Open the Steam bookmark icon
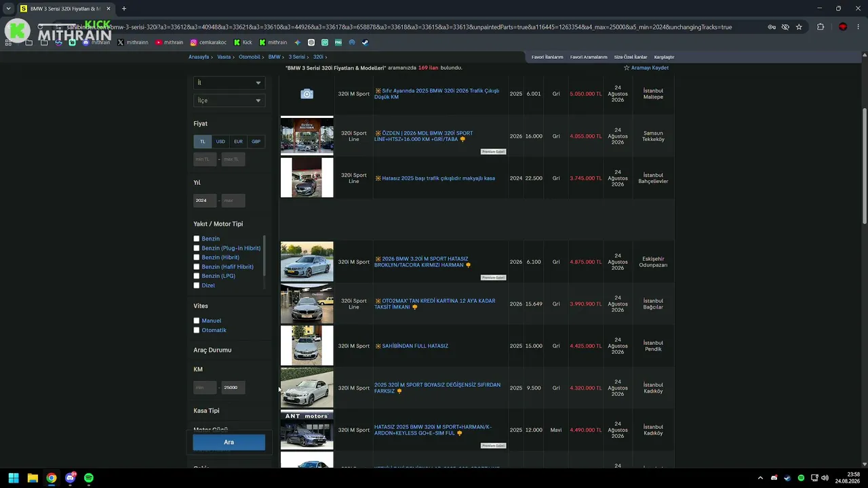 pyautogui.click(x=365, y=42)
